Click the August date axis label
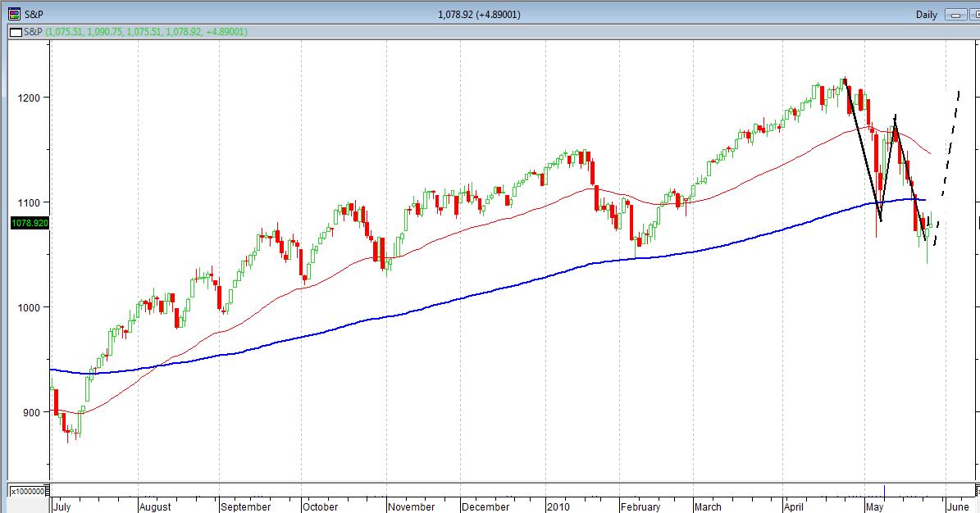Image resolution: width=980 pixels, height=513 pixels. point(155,506)
